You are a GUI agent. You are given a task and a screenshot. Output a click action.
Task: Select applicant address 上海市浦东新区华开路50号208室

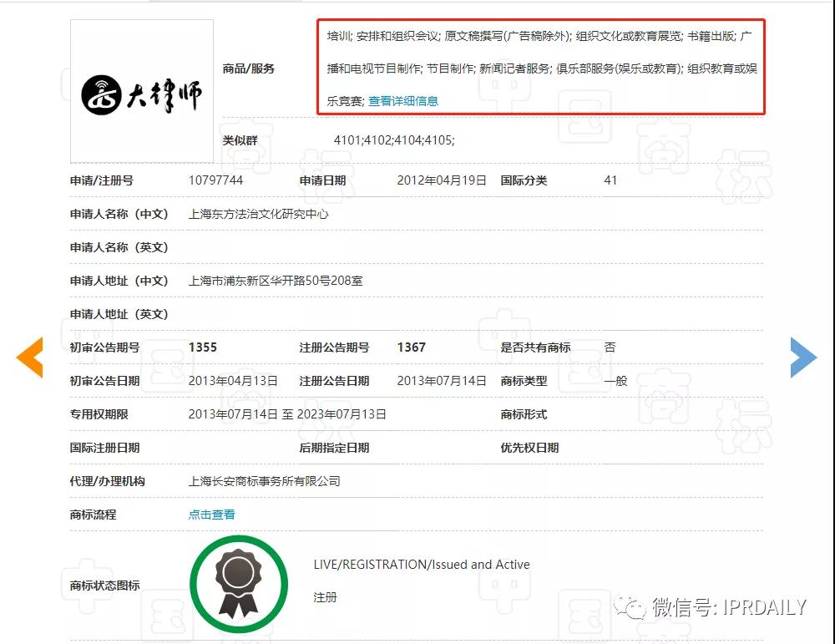276,281
